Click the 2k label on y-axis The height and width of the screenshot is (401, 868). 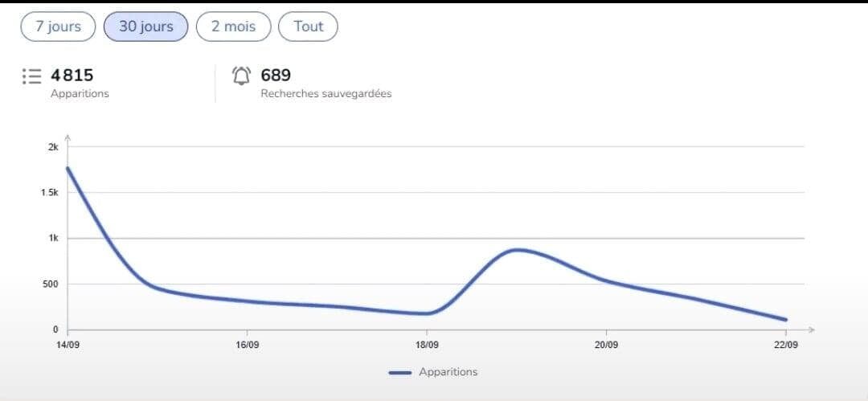point(53,147)
